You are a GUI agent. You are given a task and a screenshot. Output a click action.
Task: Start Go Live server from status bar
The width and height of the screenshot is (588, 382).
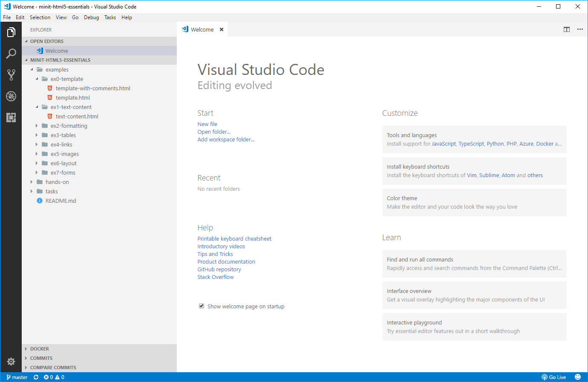pyautogui.click(x=554, y=377)
